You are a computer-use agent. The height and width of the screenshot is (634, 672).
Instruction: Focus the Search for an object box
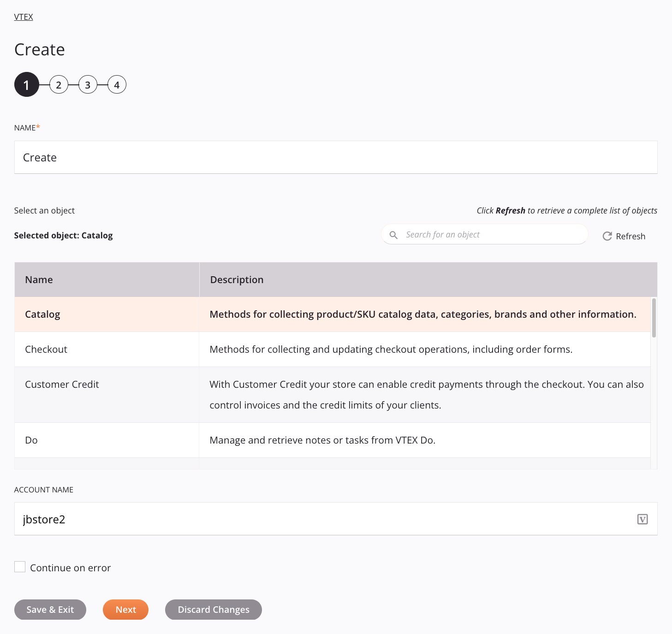pyautogui.click(x=484, y=235)
